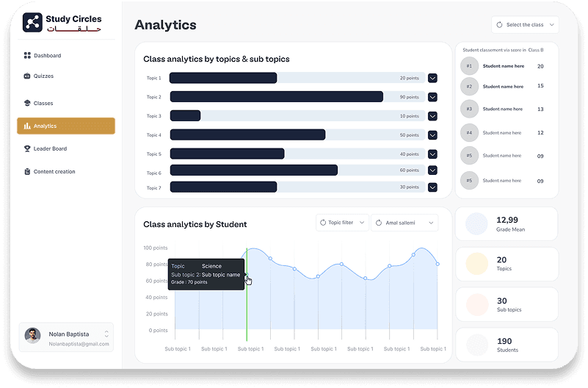Open the Dashboard menu item
Screen dimensions: 588x388
(x=47, y=56)
